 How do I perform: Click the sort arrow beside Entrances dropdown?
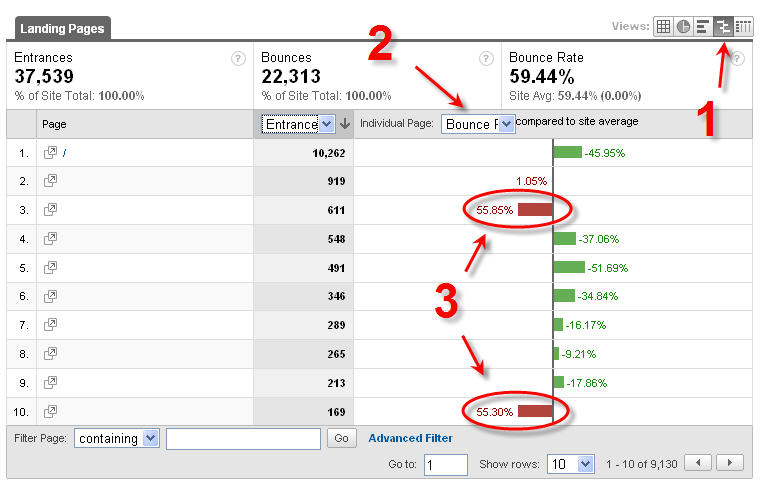(344, 124)
